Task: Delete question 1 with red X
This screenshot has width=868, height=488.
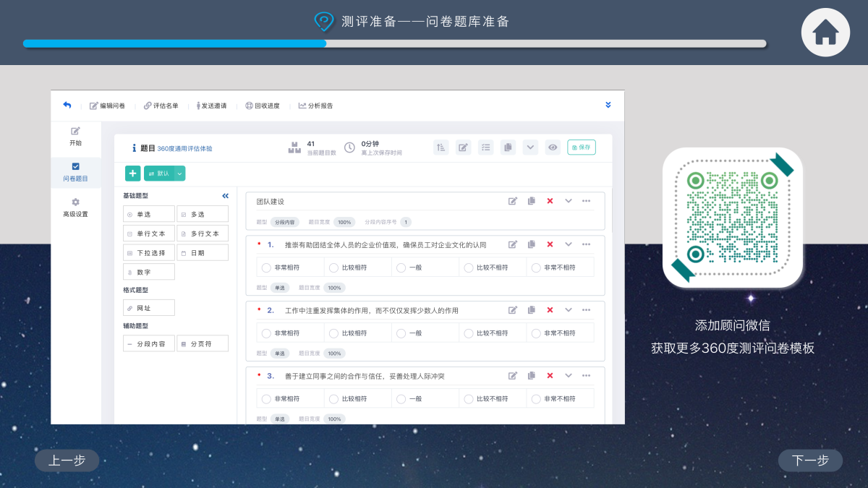Action: (550, 244)
